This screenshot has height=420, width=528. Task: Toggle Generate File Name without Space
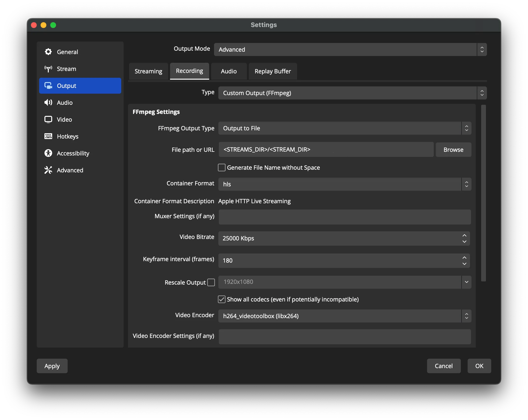click(222, 168)
